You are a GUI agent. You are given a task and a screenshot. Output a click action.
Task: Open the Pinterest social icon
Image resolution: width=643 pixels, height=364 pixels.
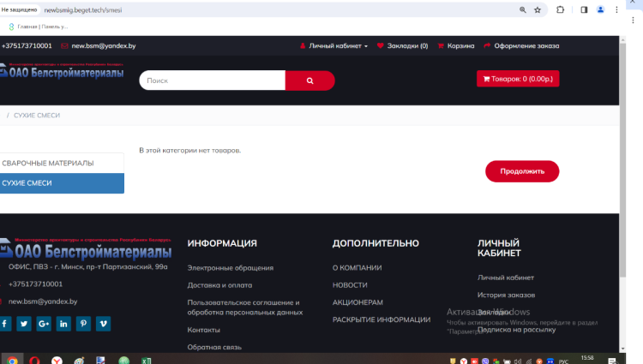[83, 324]
